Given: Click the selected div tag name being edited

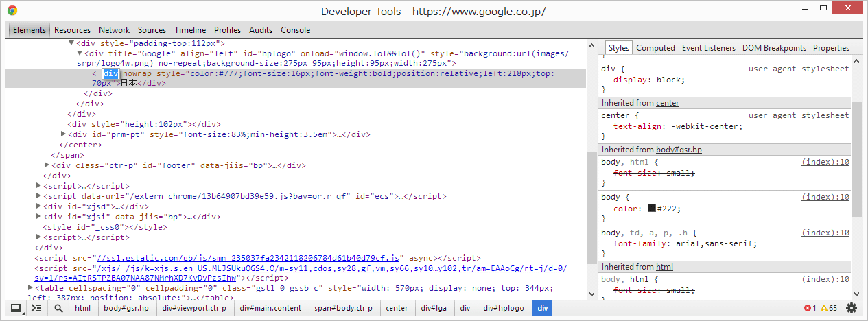Looking at the screenshot, I should (111, 73).
